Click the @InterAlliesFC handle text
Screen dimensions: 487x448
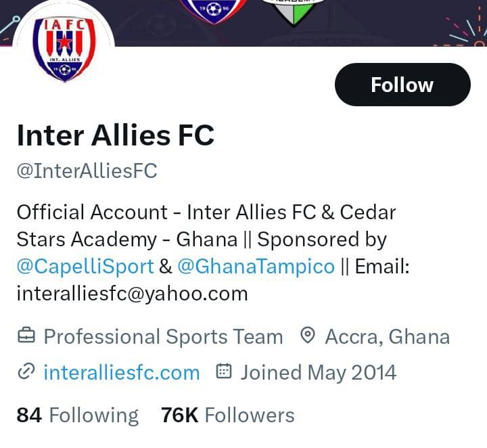point(87,171)
